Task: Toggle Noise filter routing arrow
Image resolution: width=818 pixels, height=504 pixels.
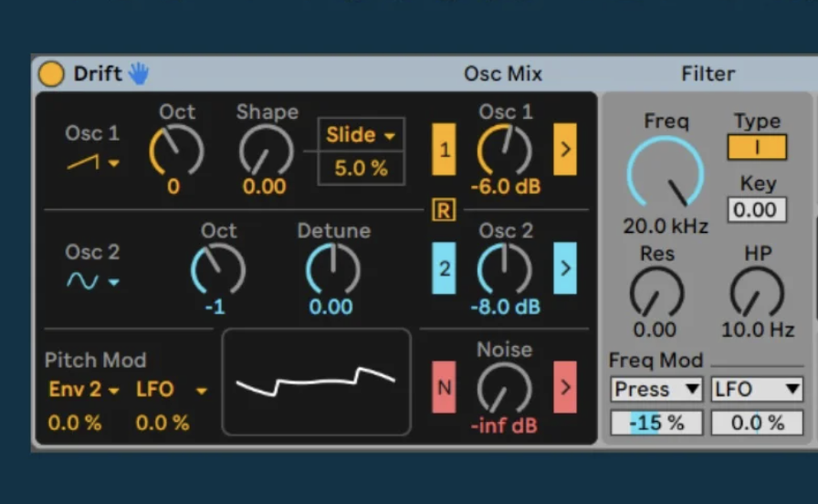Action: pos(565,387)
